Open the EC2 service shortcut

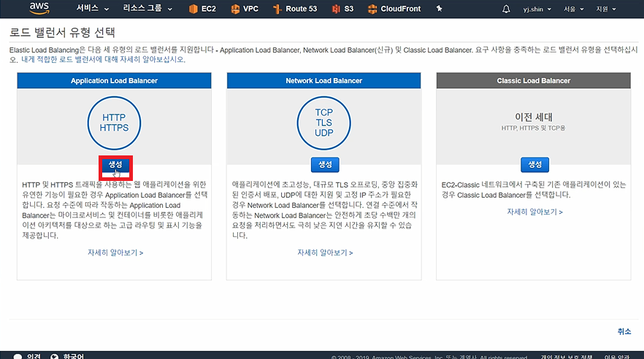[x=202, y=9]
